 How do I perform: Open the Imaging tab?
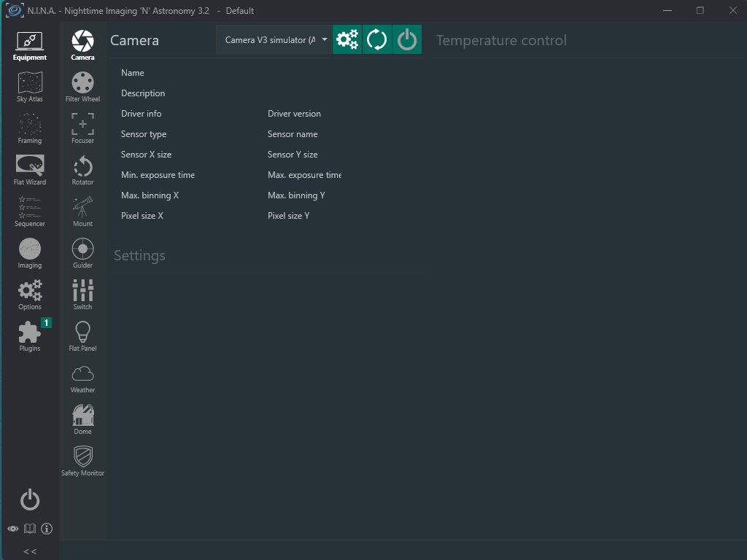point(29,253)
